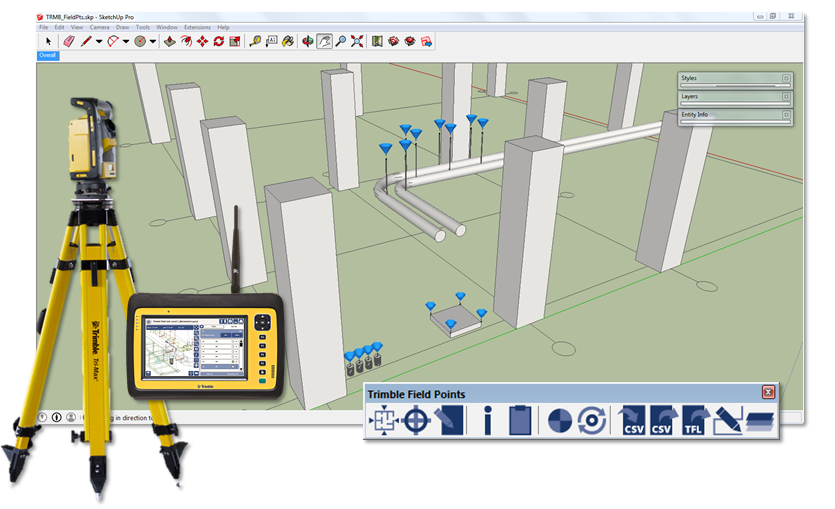This screenshot has height=509, width=835.
Task: Click the crosshair target field point icon
Action: 416,421
